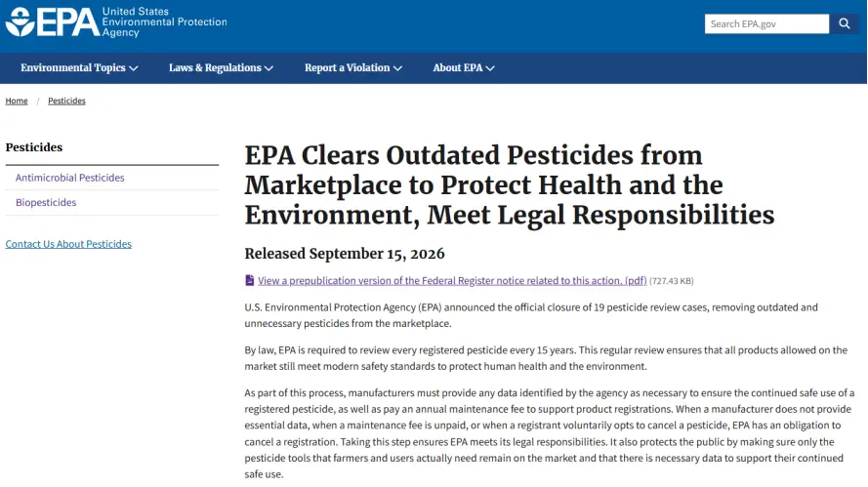
Task: Click the EPA wordmark in the header
Action: 68,22
